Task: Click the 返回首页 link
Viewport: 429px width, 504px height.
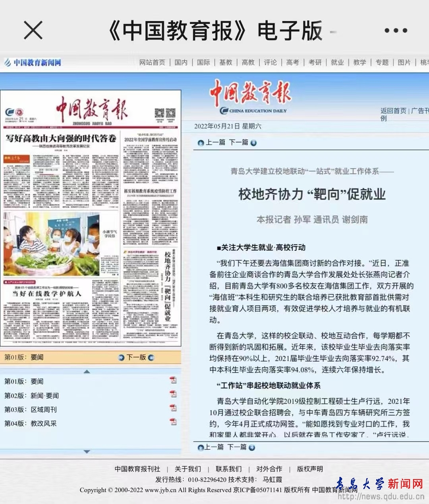Action: pos(393,111)
